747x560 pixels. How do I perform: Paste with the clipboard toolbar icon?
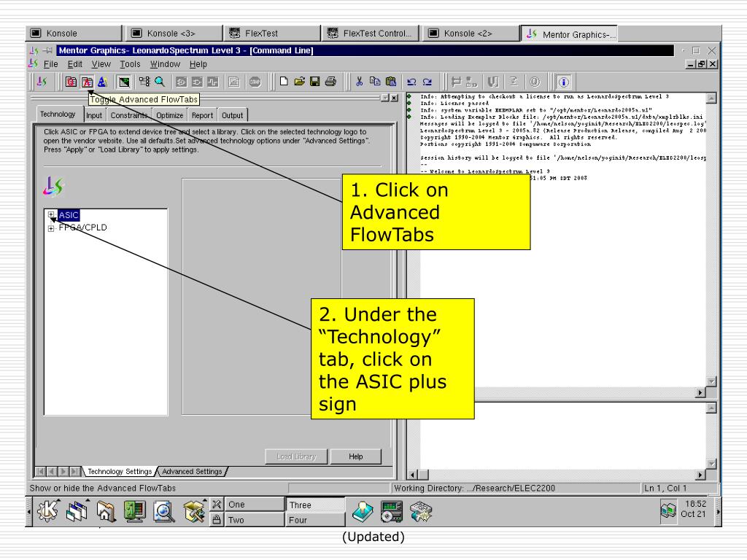pos(391,82)
